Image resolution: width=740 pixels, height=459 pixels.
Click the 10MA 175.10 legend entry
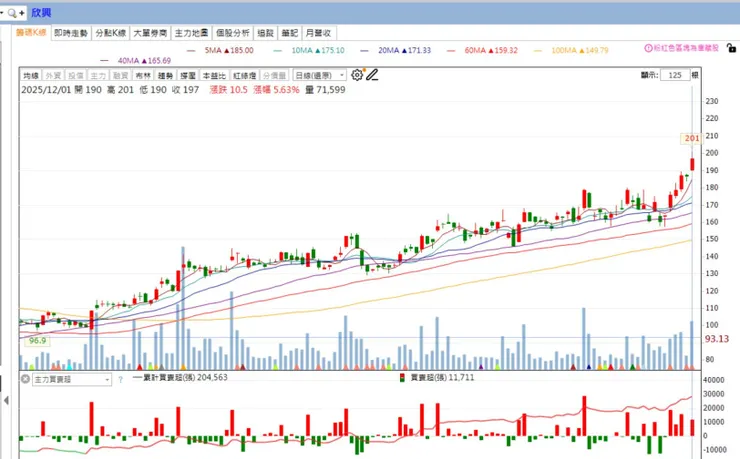(x=309, y=50)
